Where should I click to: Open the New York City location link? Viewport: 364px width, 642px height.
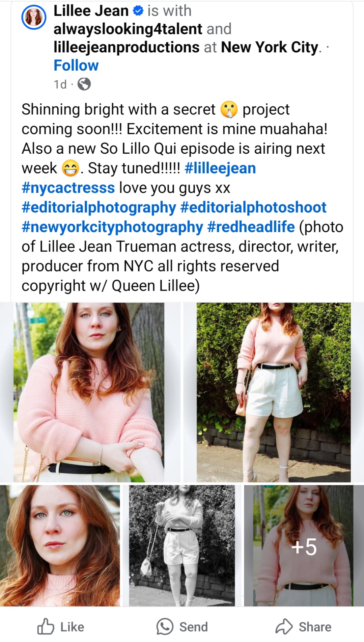pos(270,47)
